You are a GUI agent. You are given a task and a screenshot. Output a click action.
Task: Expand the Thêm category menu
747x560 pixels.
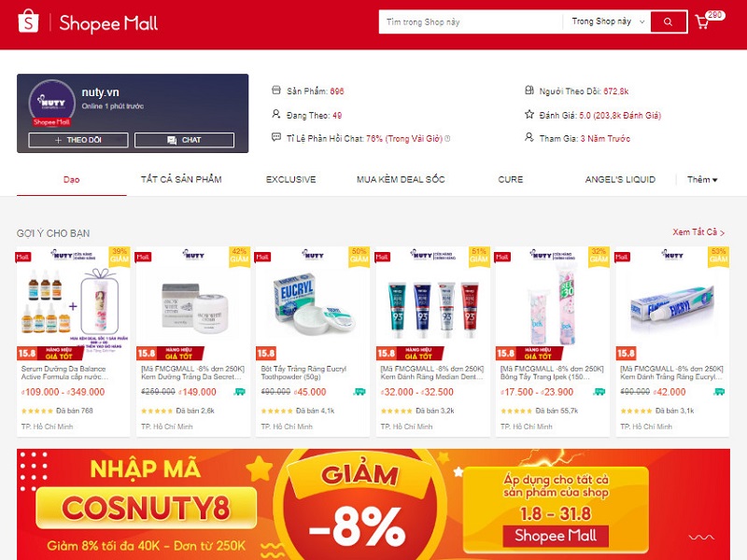(x=702, y=179)
